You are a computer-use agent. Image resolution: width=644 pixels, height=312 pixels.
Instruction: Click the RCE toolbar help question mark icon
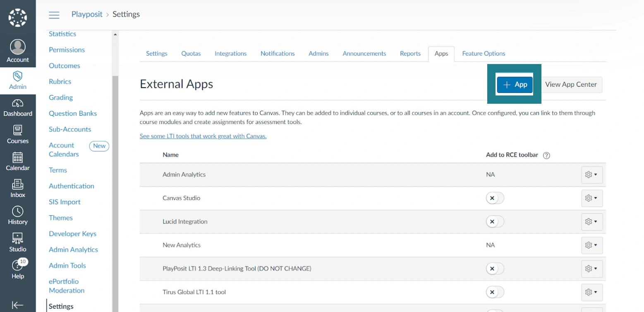(546, 155)
